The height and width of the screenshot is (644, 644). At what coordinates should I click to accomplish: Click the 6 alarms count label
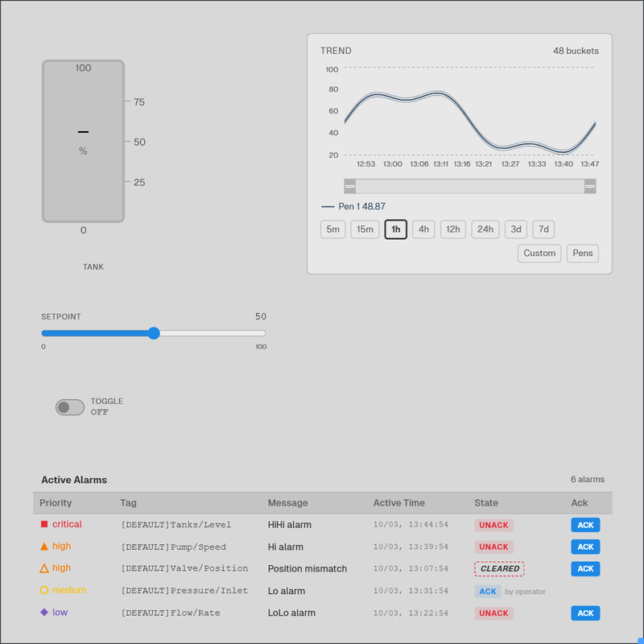[588, 479]
